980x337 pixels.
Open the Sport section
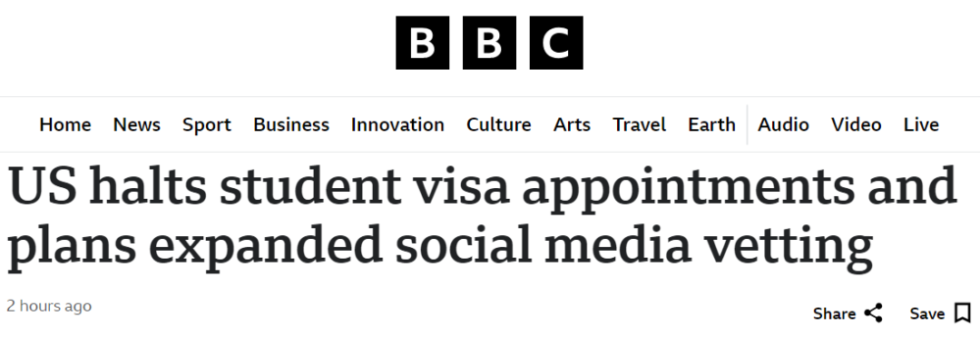207,124
